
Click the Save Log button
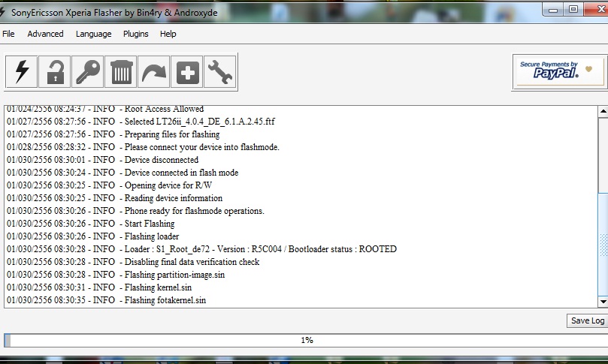[x=587, y=320]
